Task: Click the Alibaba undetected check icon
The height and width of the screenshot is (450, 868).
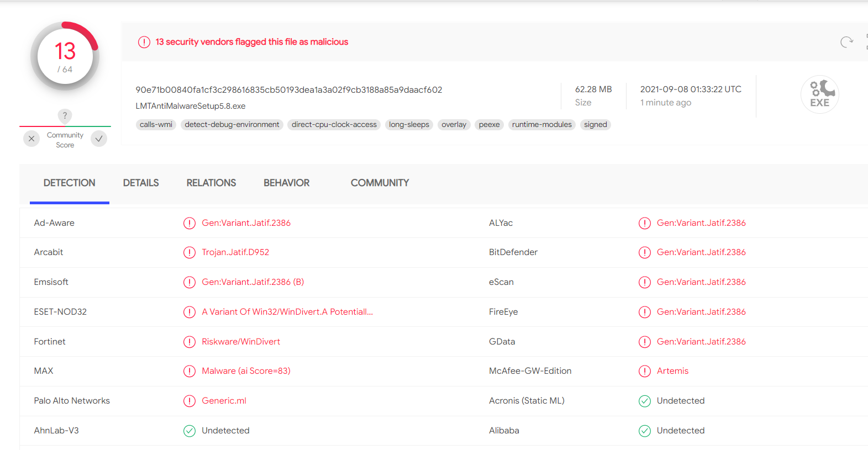Action: 645,431
